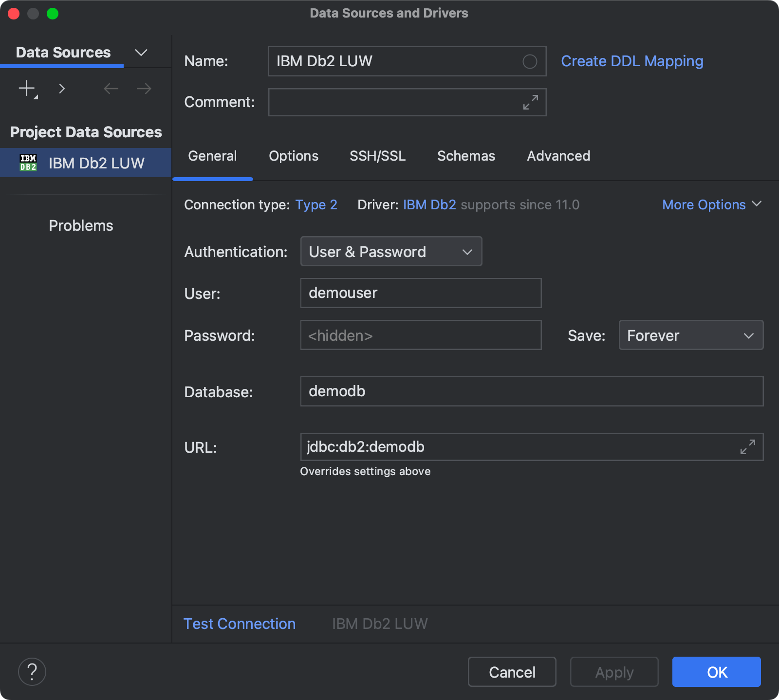Change the Save duration from Forever

[690, 335]
